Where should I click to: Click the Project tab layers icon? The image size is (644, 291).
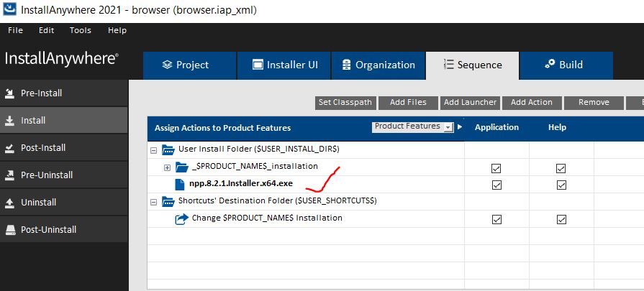click(x=167, y=65)
